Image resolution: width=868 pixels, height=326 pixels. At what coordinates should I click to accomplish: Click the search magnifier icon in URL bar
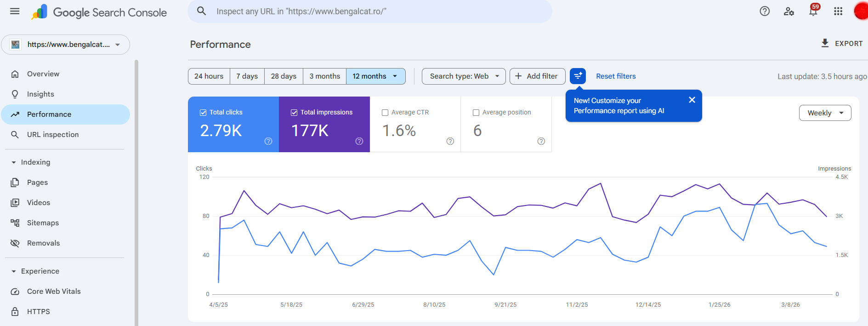(201, 11)
